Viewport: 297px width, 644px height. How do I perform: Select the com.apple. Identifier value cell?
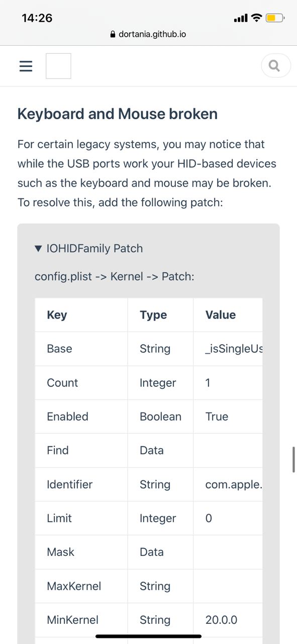228,485
